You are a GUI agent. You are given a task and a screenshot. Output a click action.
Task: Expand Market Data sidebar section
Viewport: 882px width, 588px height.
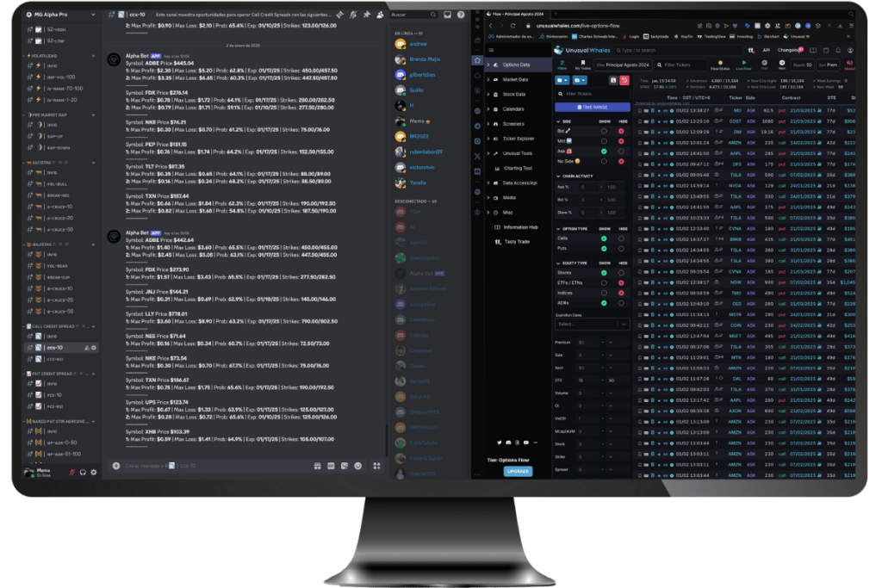pos(516,79)
